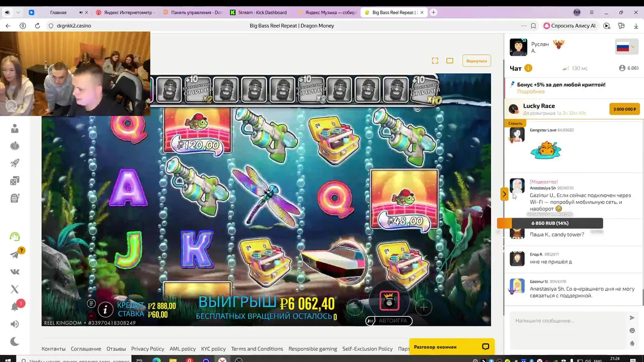Image resolution: width=644 pixels, height=362 pixels.
Task: Open notifications bell with red badge
Action: tap(15, 307)
